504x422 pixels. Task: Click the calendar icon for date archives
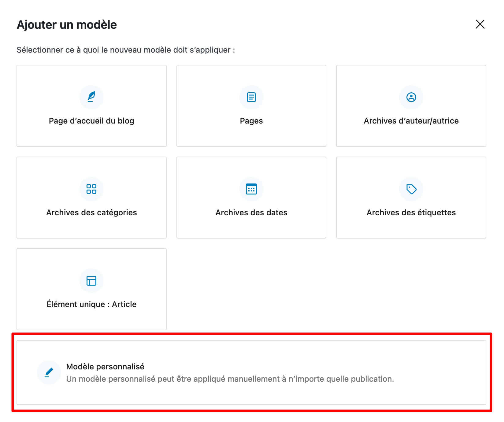(x=251, y=189)
